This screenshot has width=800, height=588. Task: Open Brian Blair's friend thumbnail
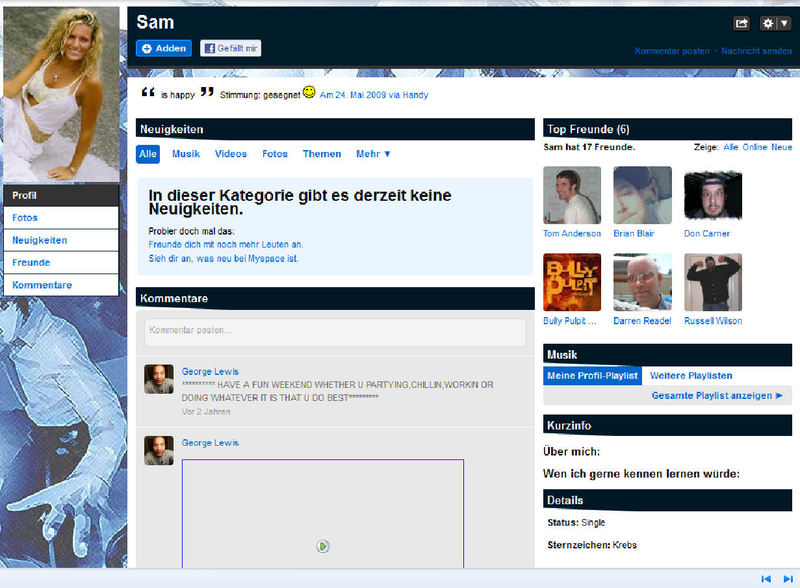(x=642, y=195)
